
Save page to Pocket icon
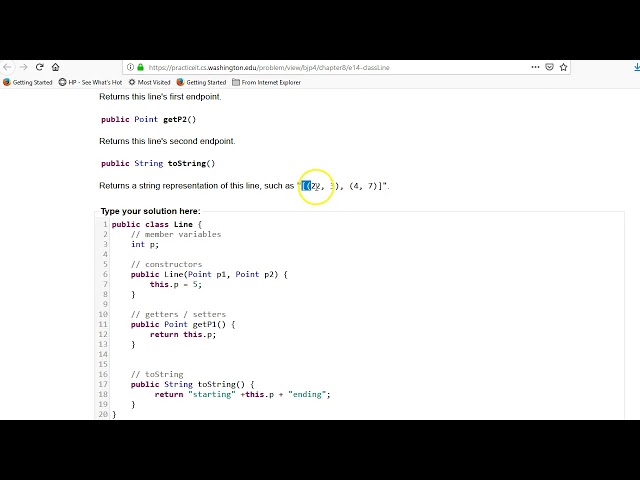(x=549, y=67)
